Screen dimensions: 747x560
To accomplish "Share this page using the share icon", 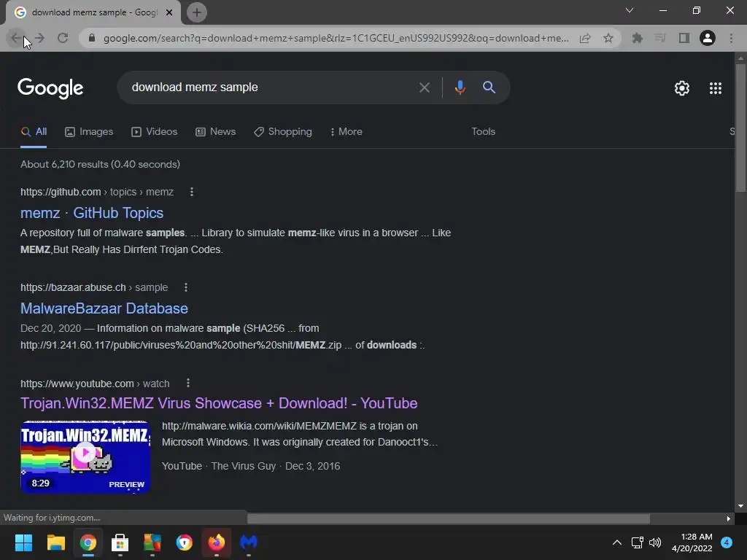I will click(x=585, y=38).
